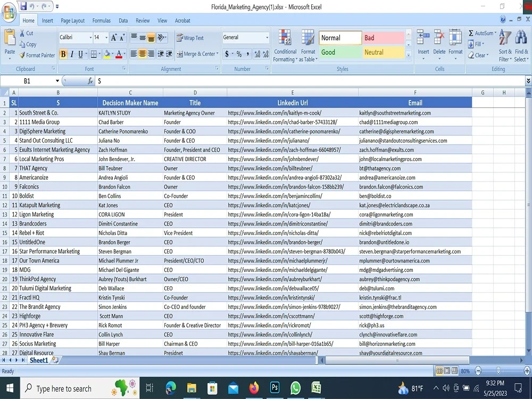Click the Copy icon
Viewport: 532px width, 399px height.
tap(28, 44)
